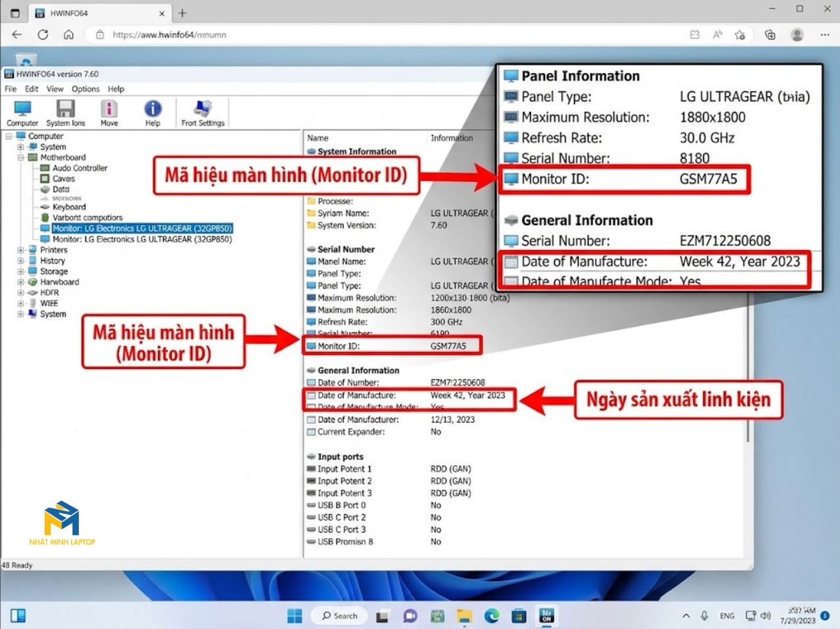Open the browser collections icon
The height and width of the screenshot is (629, 840).
pyautogui.click(x=770, y=35)
